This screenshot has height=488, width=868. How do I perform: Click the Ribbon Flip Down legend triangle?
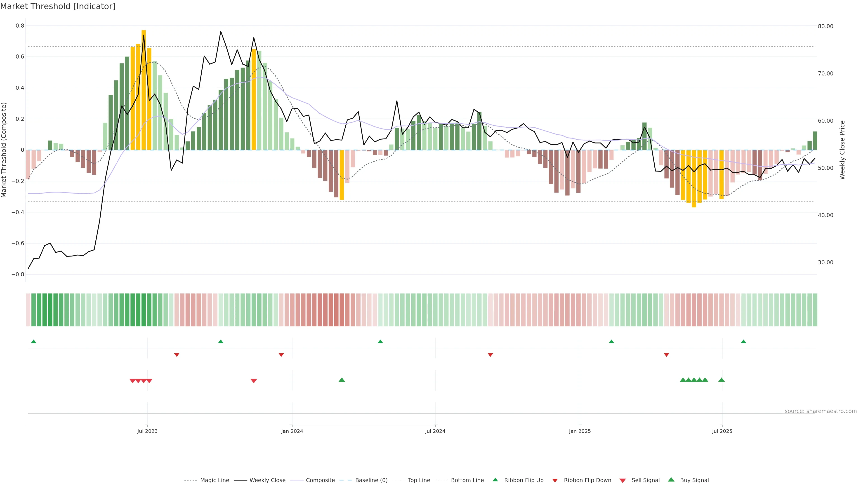[x=555, y=480]
